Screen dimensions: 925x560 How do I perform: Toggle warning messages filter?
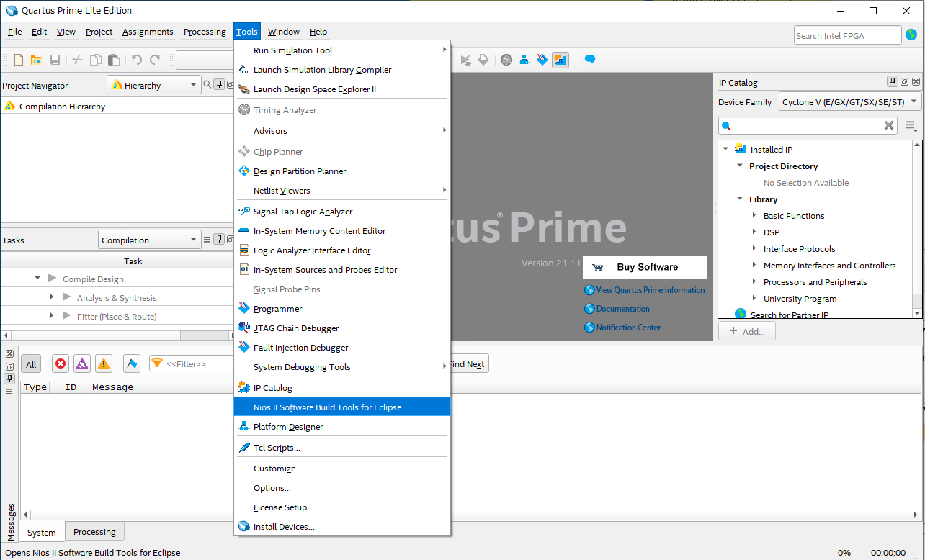coord(104,364)
